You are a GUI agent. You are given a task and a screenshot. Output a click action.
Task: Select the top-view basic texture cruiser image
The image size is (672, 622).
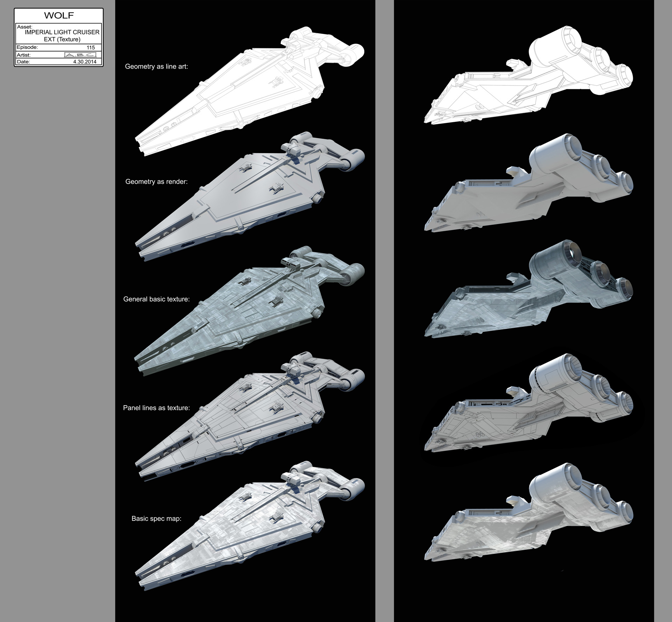[x=249, y=311]
